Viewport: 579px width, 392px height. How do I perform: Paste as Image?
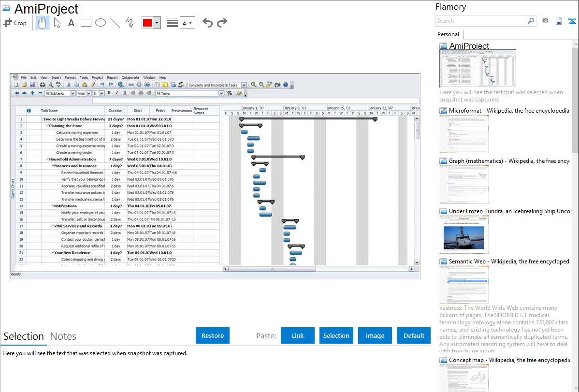click(375, 335)
